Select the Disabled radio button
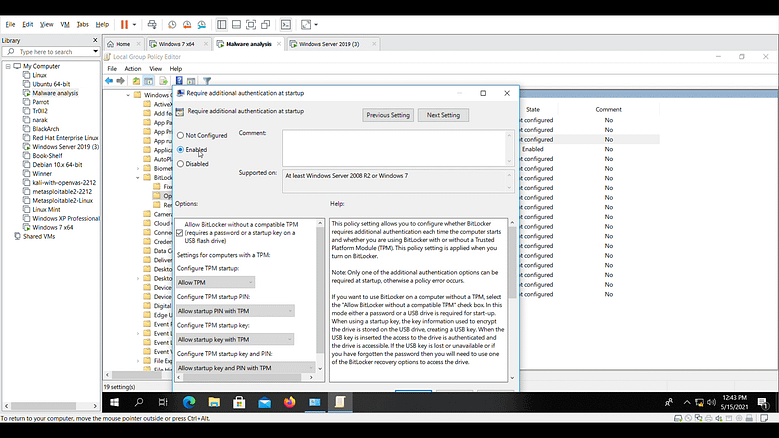The width and height of the screenshot is (779, 438). (180, 164)
